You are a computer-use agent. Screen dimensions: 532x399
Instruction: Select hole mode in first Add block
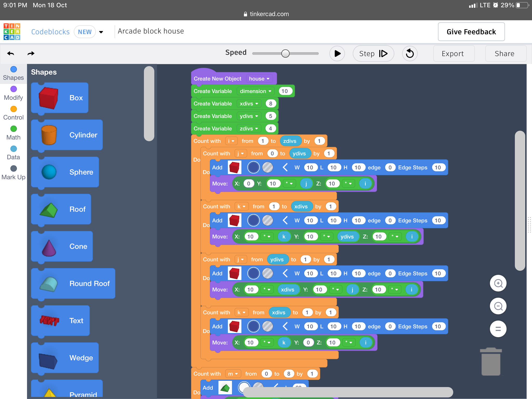(268, 168)
